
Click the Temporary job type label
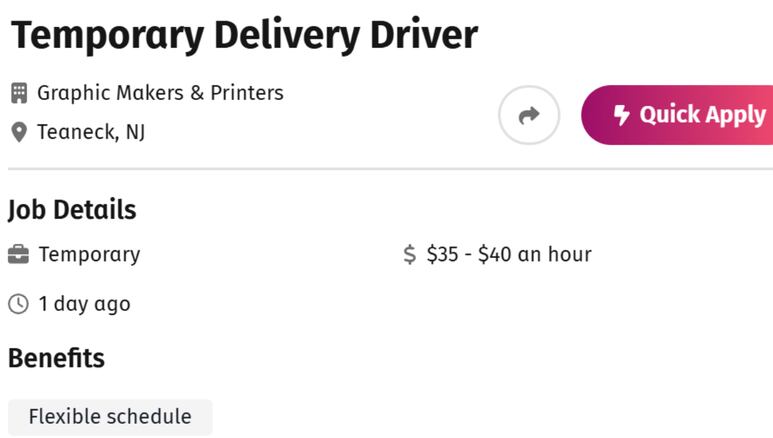89,255
